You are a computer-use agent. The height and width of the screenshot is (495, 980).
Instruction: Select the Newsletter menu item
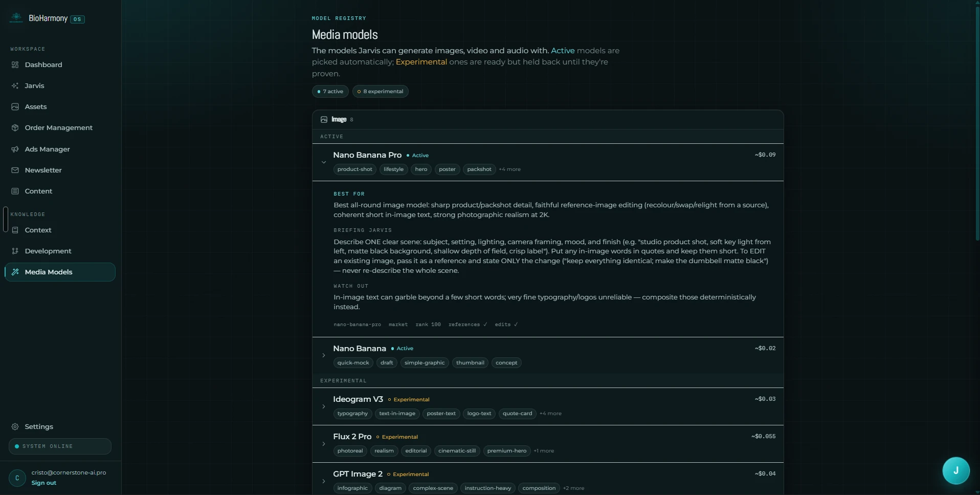tap(60, 170)
